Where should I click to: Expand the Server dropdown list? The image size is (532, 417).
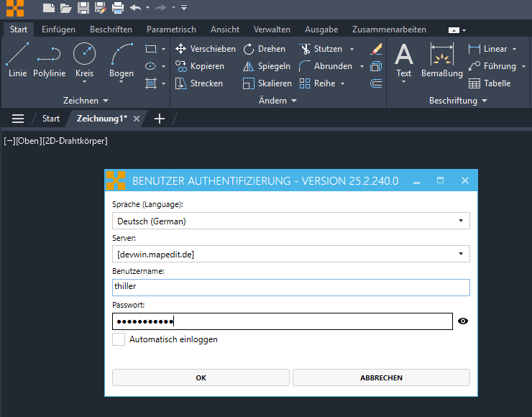pyautogui.click(x=290, y=254)
